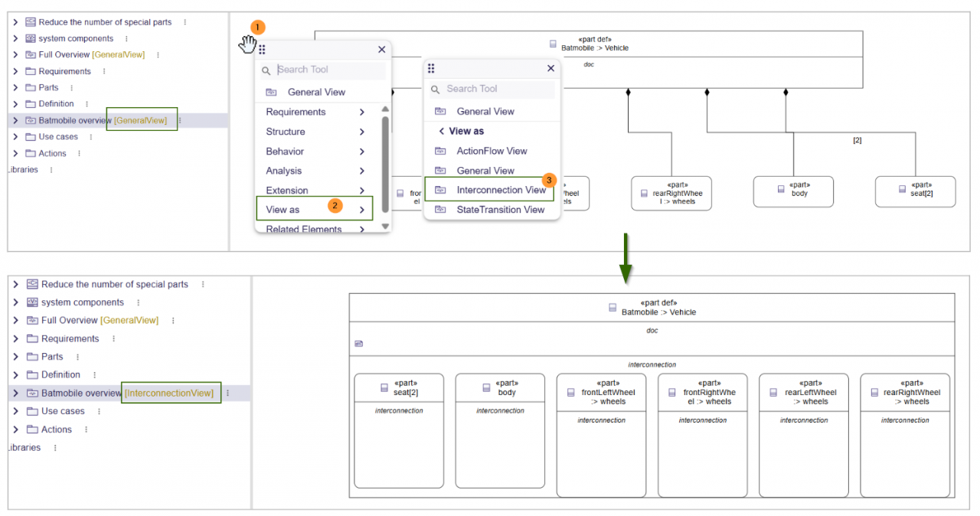The width and height of the screenshot is (980, 516).
Task: Click the palette scrollbar down arrow
Action: 385,227
